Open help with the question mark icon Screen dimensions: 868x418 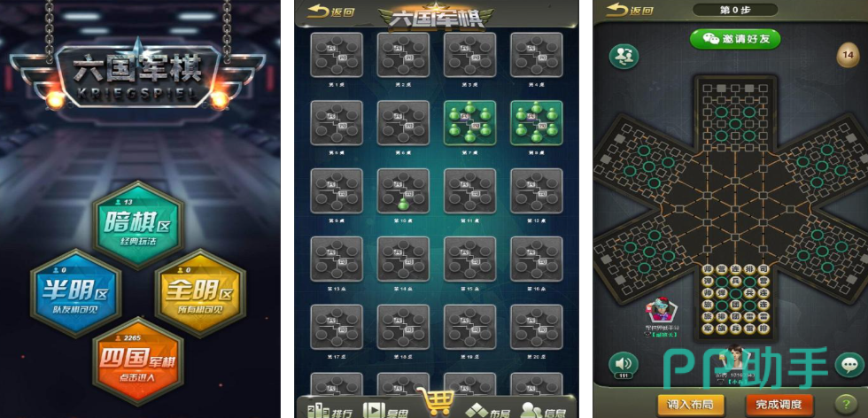point(845,404)
